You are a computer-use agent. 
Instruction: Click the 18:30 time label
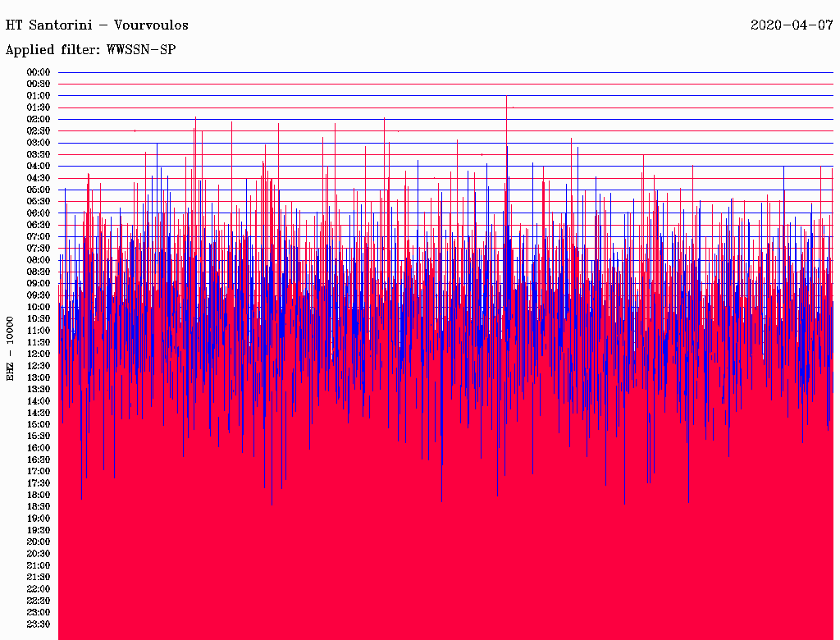pos(39,506)
